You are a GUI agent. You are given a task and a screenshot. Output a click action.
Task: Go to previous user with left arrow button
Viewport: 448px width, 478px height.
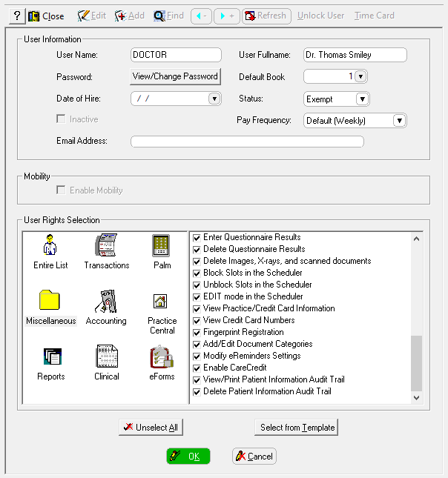click(201, 16)
